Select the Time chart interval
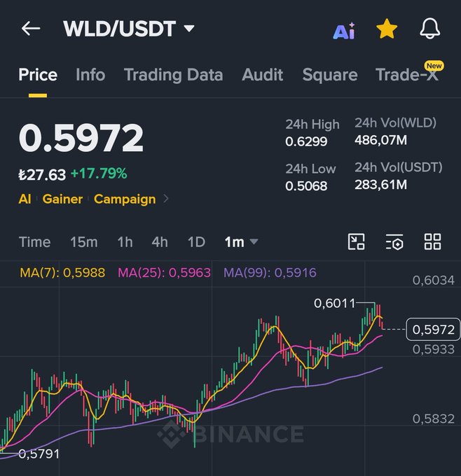Screen dimensions: 461x476 (x=34, y=242)
